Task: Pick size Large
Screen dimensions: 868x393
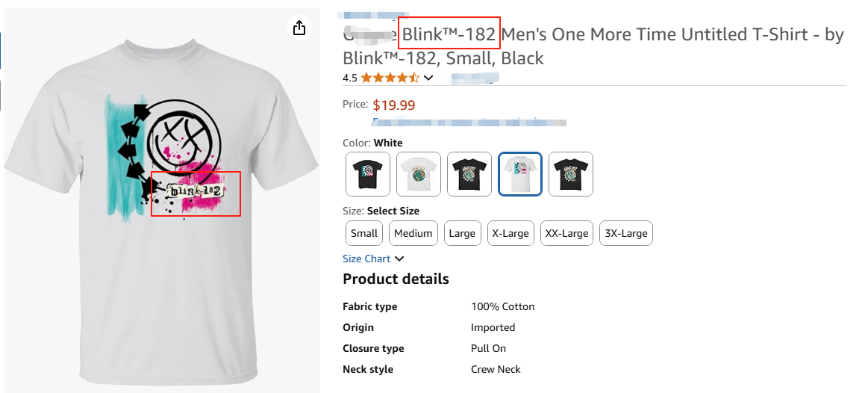Action: [x=462, y=233]
